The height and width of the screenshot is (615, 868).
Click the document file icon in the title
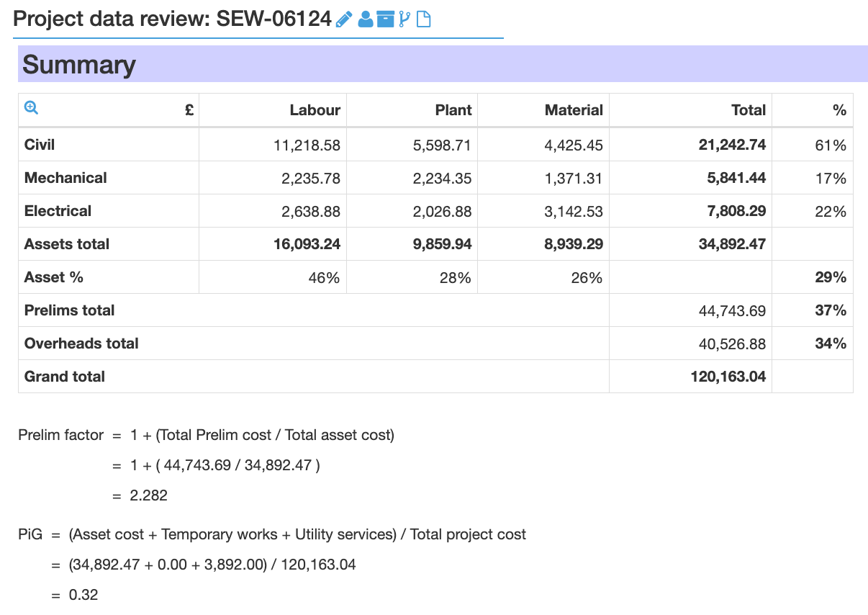coord(424,19)
